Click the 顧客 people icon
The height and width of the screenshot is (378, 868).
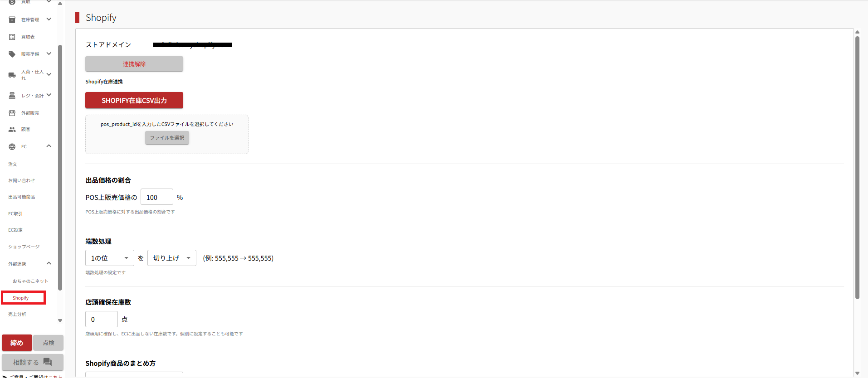click(x=12, y=129)
